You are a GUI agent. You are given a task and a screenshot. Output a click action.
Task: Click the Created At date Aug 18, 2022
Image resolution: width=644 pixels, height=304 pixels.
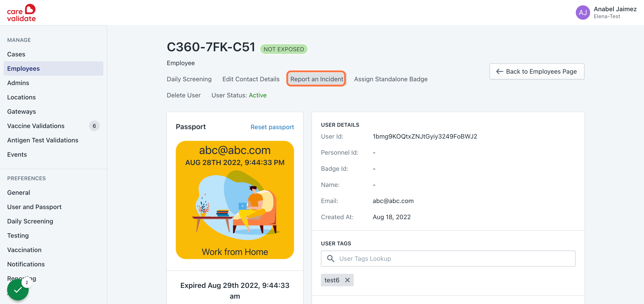392,217
